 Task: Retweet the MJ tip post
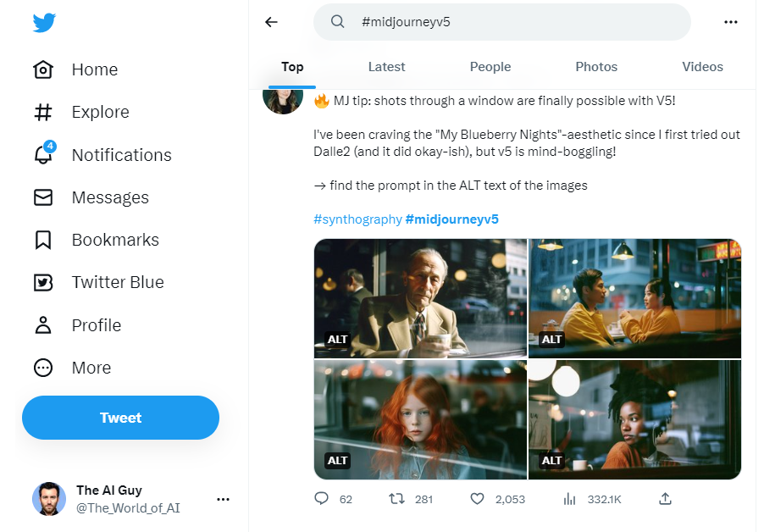pos(396,499)
